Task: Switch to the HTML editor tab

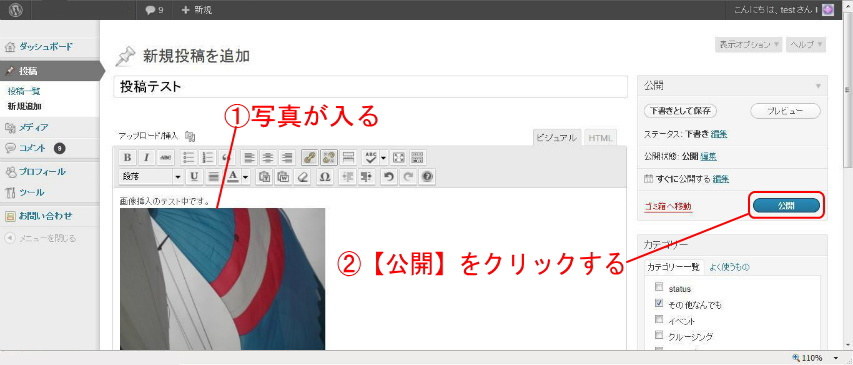Action: (x=600, y=138)
